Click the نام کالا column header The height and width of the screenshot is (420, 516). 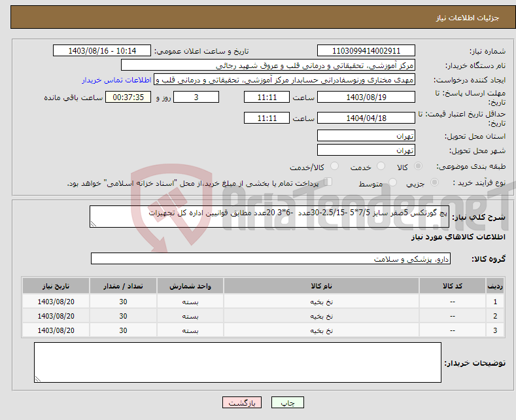point(321,286)
